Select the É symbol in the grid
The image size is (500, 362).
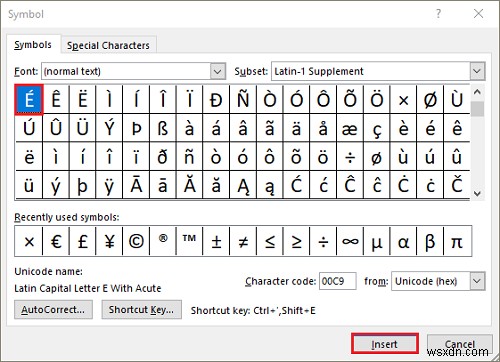(x=29, y=100)
